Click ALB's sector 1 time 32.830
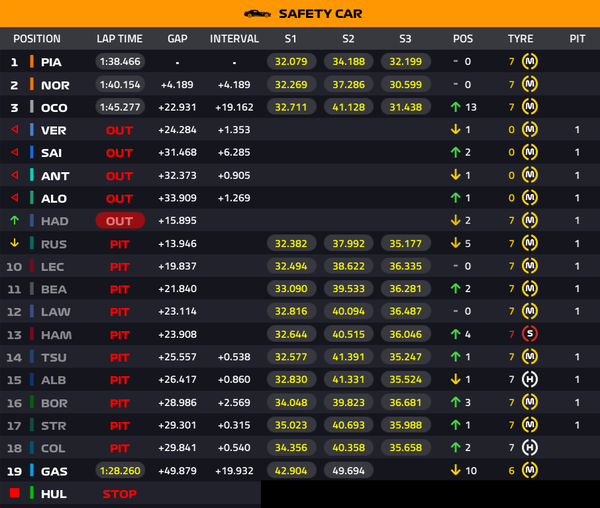The image size is (600, 508). (x=291, y=379)
